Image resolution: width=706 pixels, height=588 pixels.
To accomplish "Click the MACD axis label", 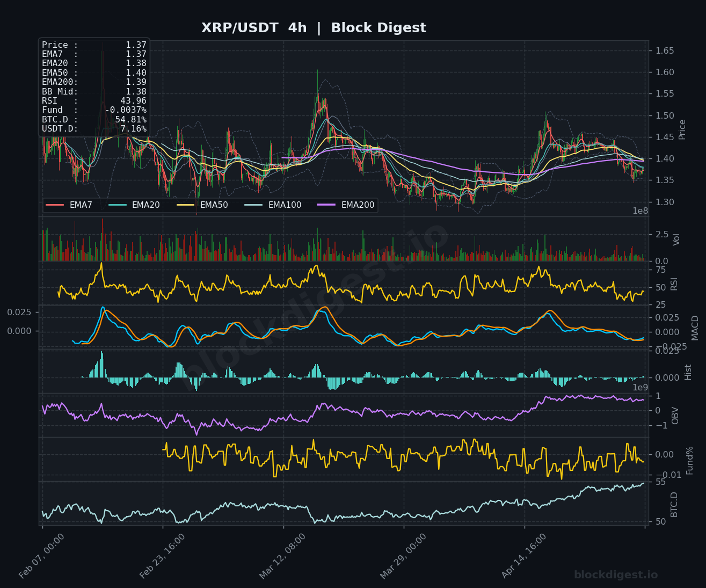I will coord(695,328).
